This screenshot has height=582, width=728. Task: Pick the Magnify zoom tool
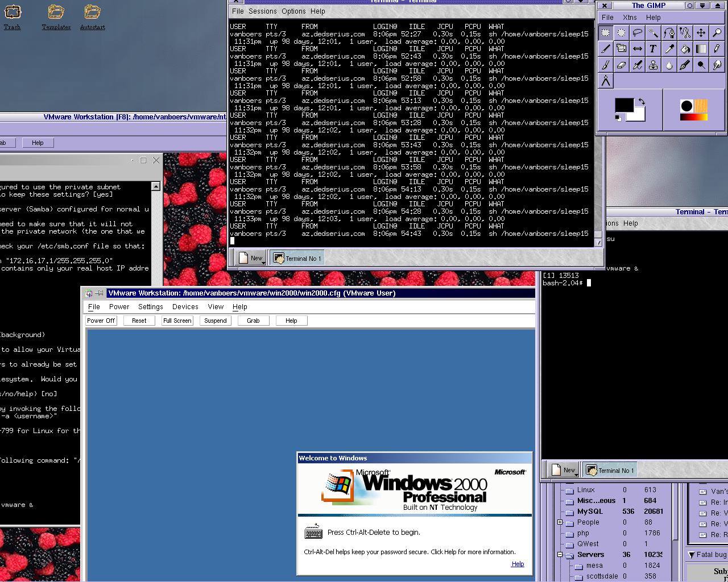click(717, 33)
